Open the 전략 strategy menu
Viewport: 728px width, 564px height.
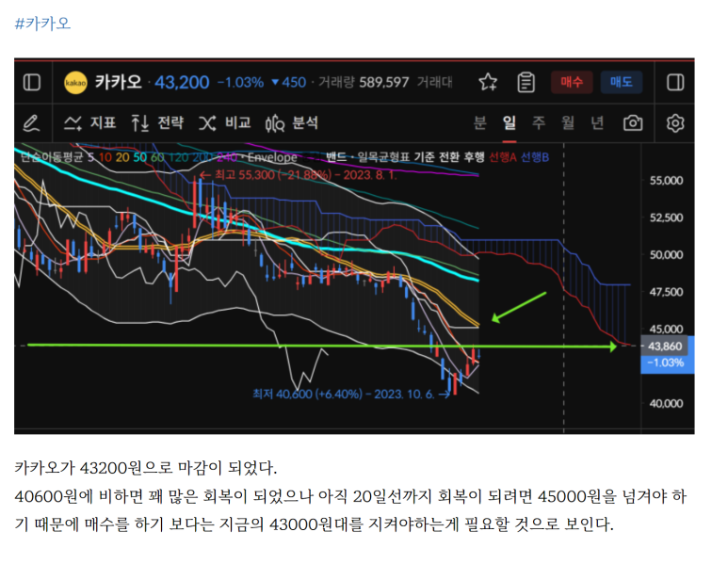157,123
